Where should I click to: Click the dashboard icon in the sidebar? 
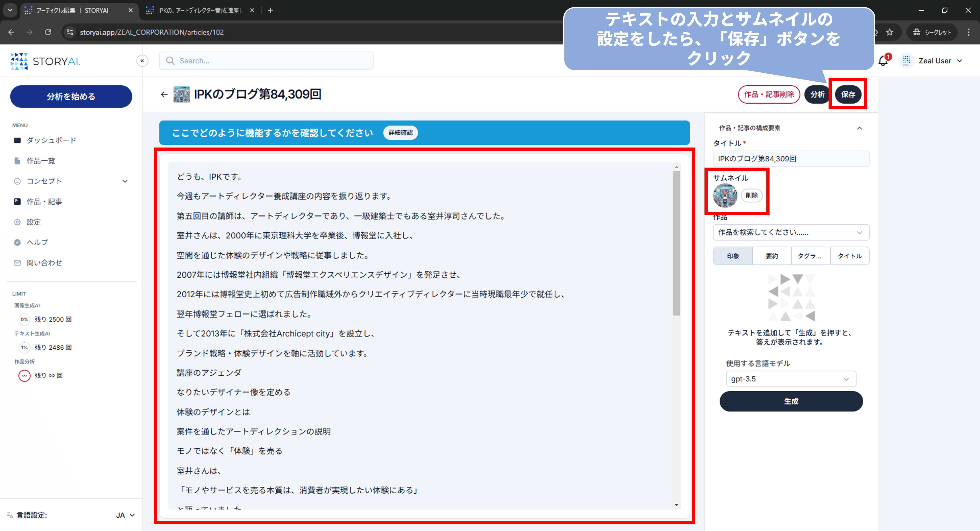coord(17,140)
